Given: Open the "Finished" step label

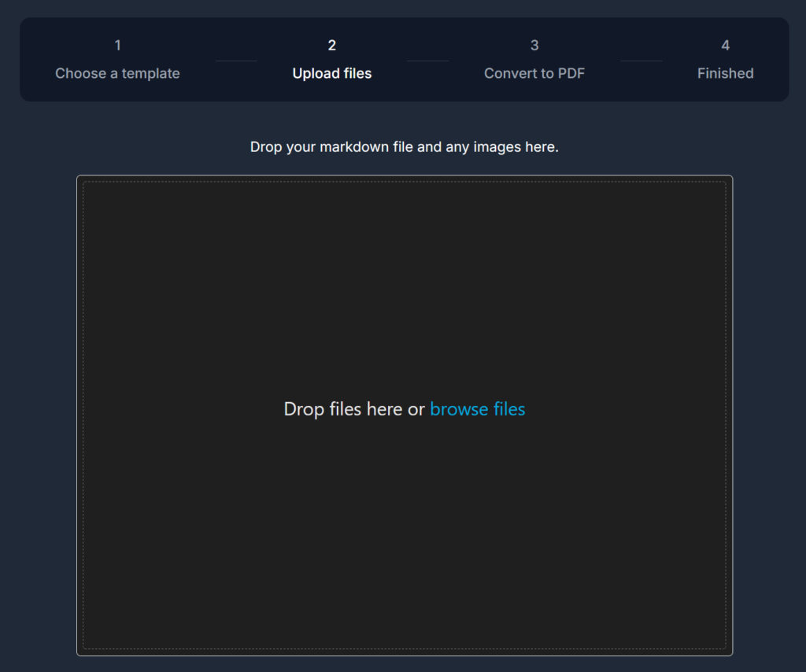Looking at the screenshot, I should 725,73.
